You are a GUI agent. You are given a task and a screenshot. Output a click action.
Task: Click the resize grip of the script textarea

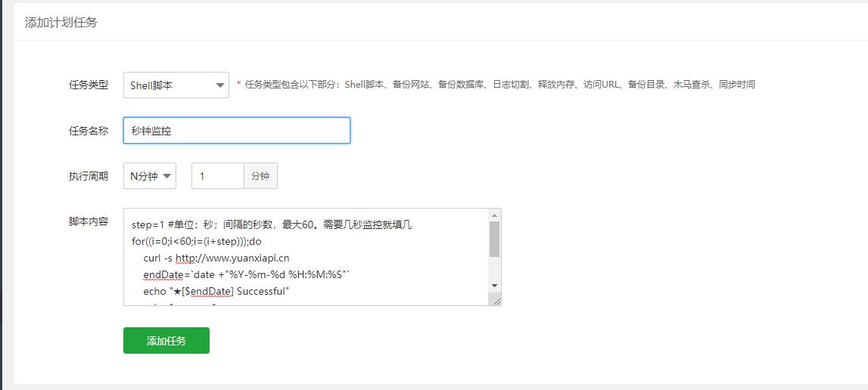coord(496,300)
